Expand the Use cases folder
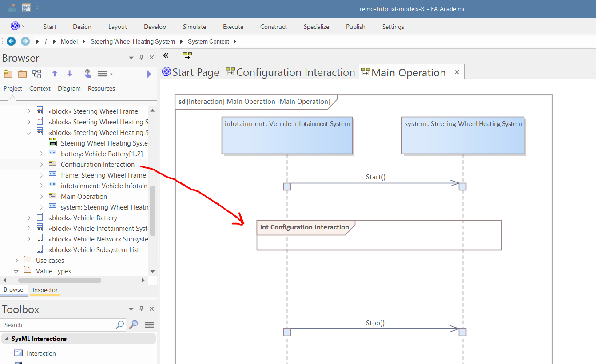The height and width of the screenshot is (364, 596). click(x=16, y=261)
